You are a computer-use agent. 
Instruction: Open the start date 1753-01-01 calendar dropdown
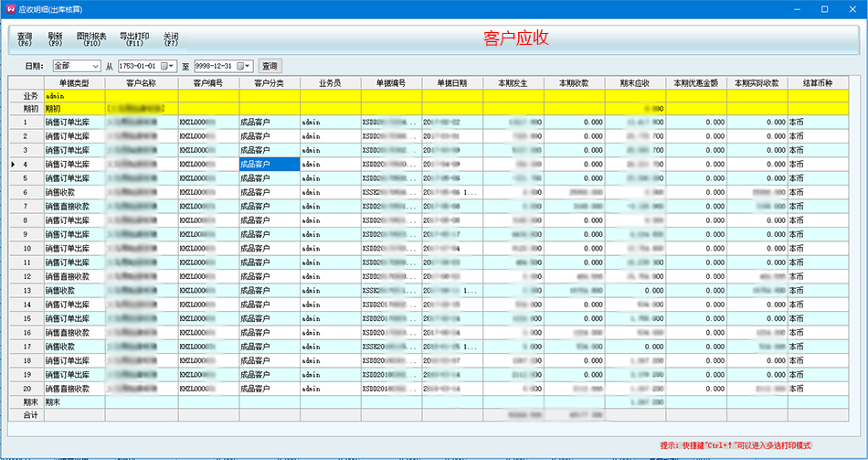coord(168,66)
